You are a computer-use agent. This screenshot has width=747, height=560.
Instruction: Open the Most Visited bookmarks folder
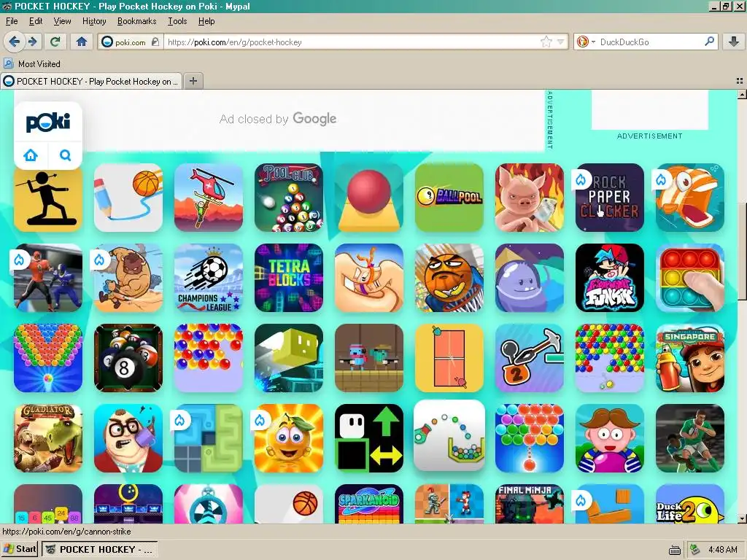(32, 64)
